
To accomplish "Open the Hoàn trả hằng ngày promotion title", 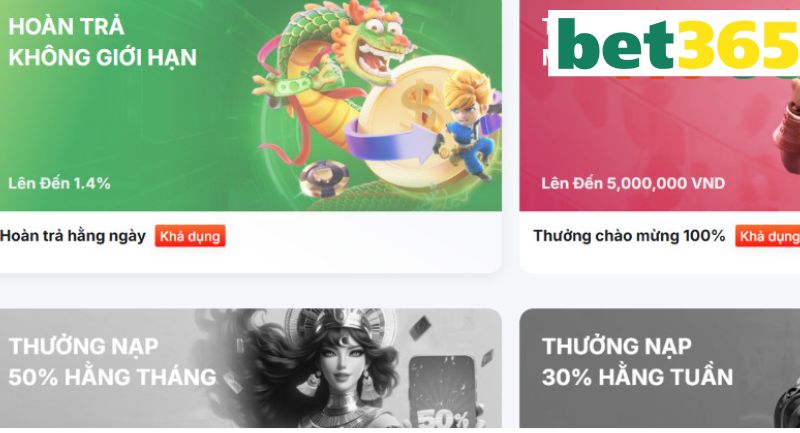I will pyautogui.click(x=73, y=236).
